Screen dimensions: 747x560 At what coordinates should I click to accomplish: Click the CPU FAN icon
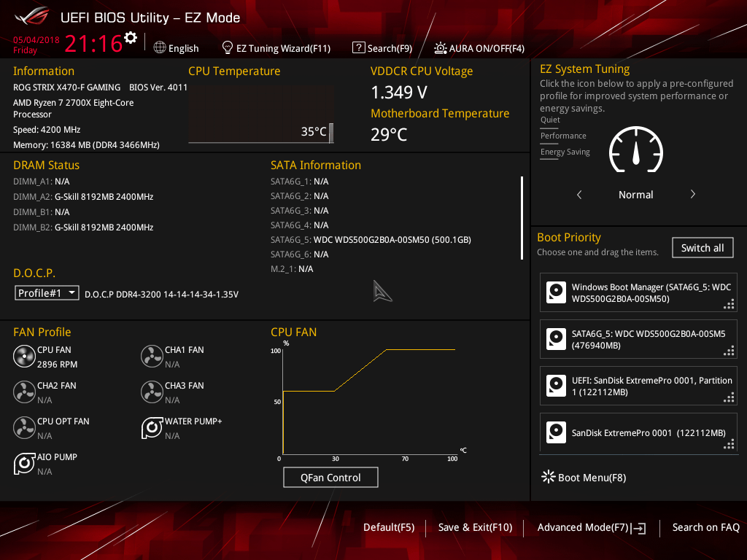24,356
